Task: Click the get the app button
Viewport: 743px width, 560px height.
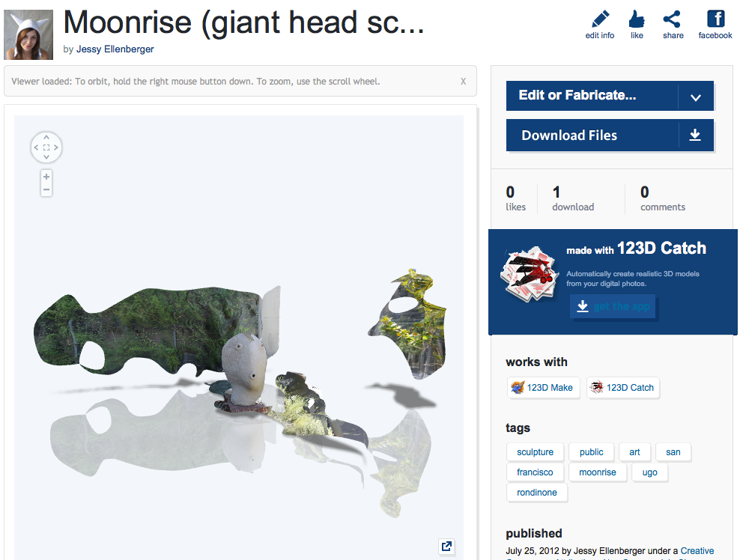Action: tap(613, 306)
